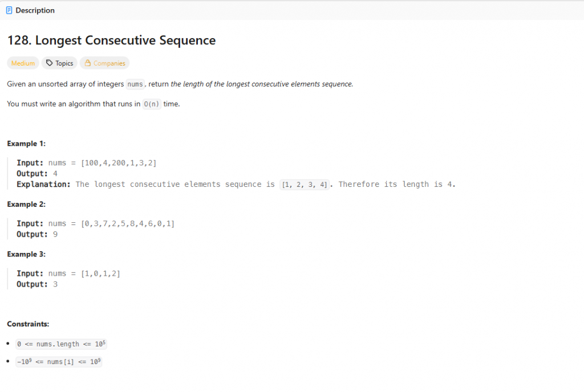Image resolution: width=584 pixels, height=392 pixels.
Task: Click the Example 1 heading
Action: click(x=26, y=144)
